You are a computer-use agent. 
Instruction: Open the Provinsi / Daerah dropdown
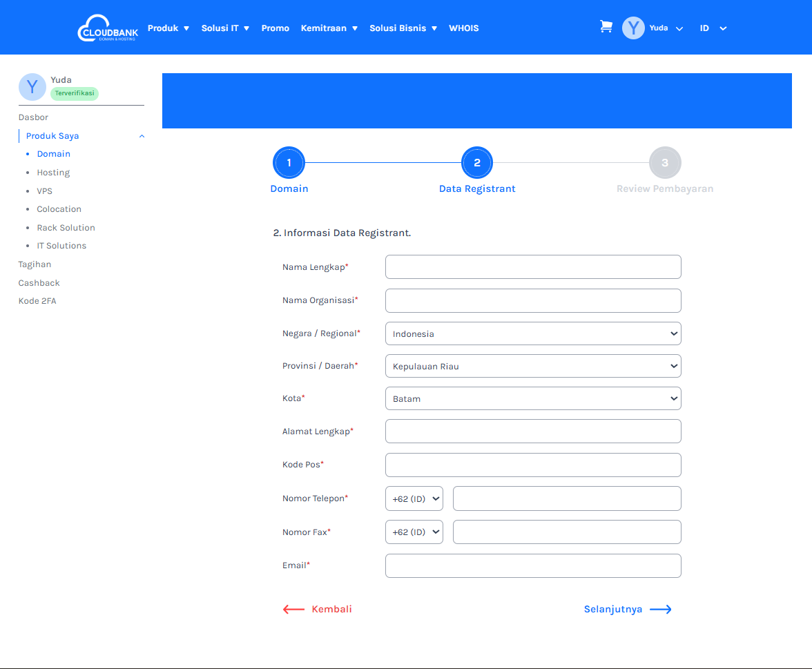(x=532, y=366)
